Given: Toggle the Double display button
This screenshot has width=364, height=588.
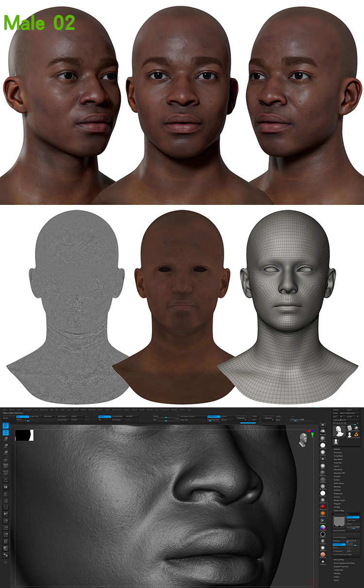Looking at the screenshot, I should 104,416.
